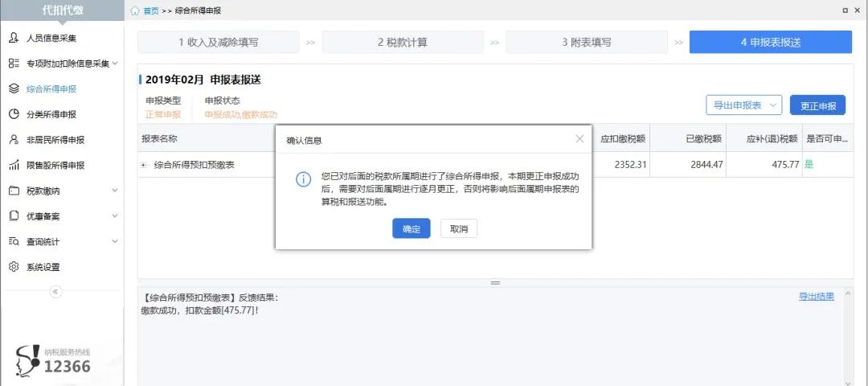
Task: Open 人员信息采集 menu item
Action: tap(51, 39)
